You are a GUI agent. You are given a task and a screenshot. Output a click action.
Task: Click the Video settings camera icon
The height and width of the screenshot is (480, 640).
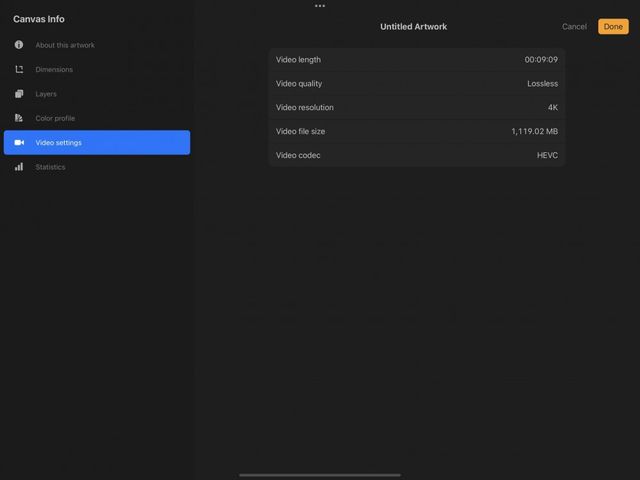[19, 142]
